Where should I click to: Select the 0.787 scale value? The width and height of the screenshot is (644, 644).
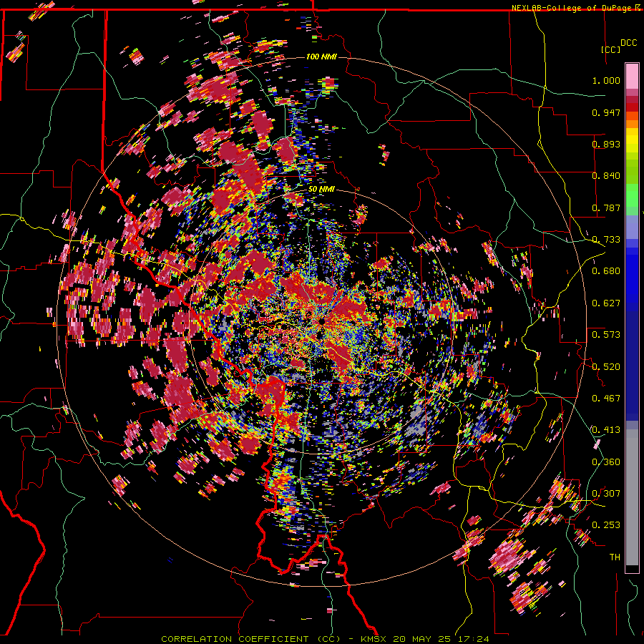click(606, 208)
